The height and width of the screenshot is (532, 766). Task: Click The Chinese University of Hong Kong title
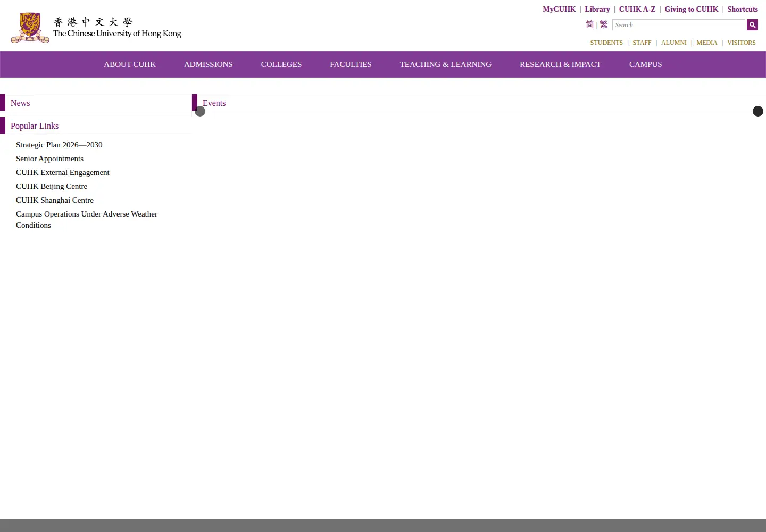point(117,34)
